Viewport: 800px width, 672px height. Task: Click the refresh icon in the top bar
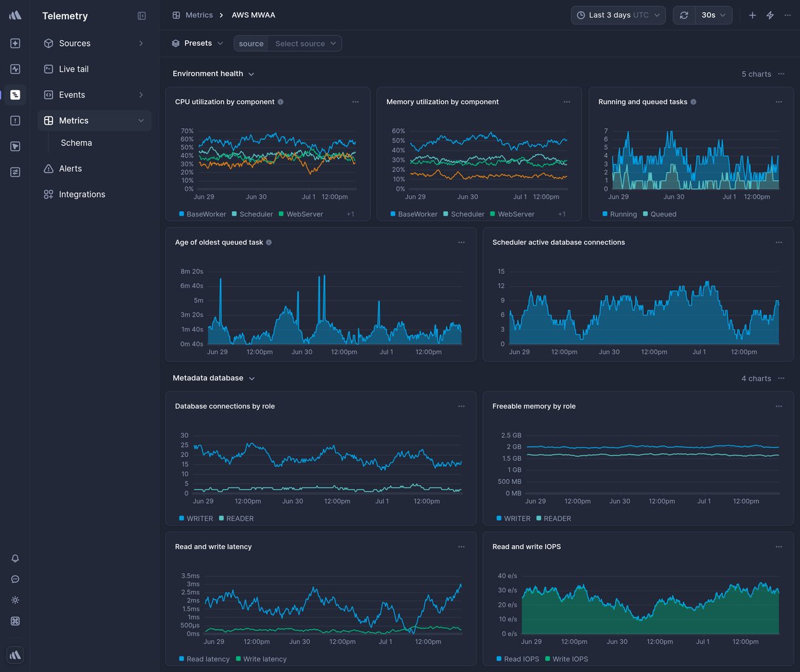[684, 15]
